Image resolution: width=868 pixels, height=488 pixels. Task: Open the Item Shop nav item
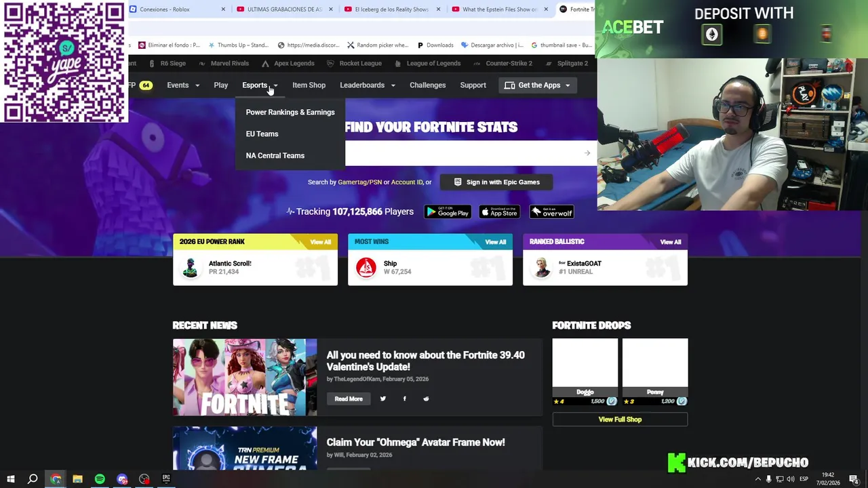point(309,85)
